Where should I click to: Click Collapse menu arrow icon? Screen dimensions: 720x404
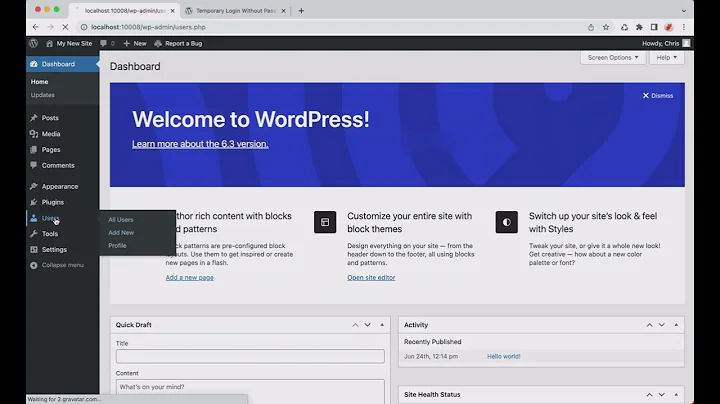34,265
